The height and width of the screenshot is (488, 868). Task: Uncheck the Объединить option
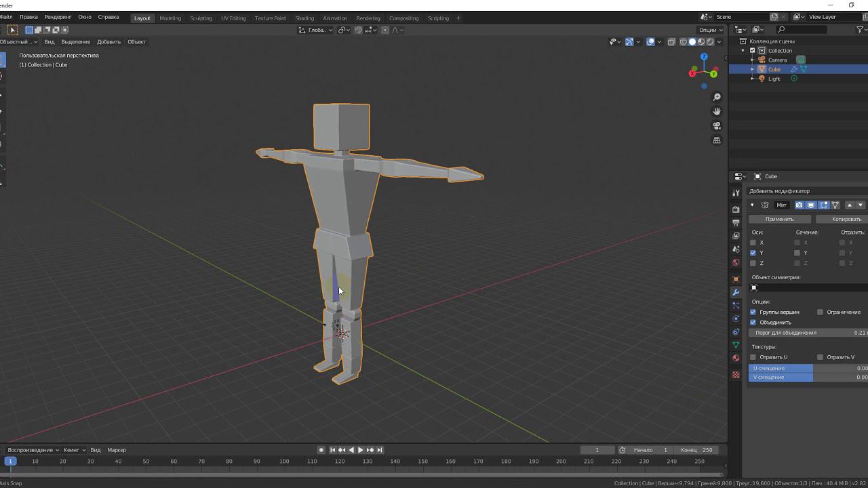click(753, 323)
